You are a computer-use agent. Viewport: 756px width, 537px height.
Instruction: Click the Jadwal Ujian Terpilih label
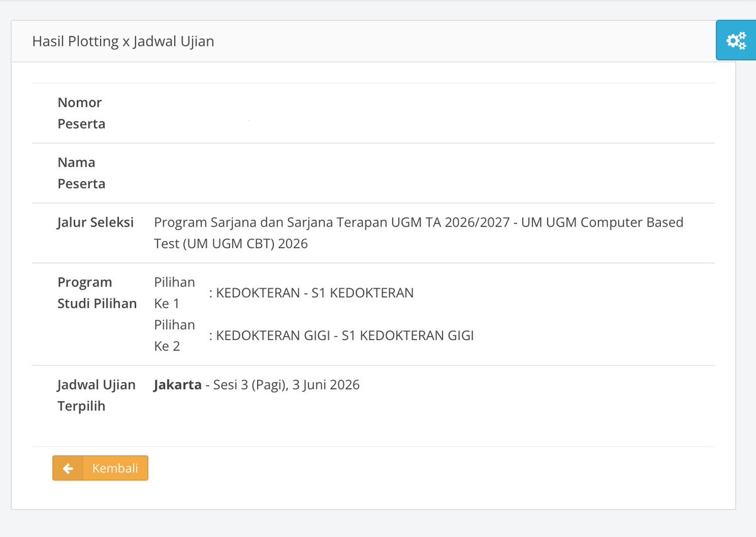pos(96,395)
